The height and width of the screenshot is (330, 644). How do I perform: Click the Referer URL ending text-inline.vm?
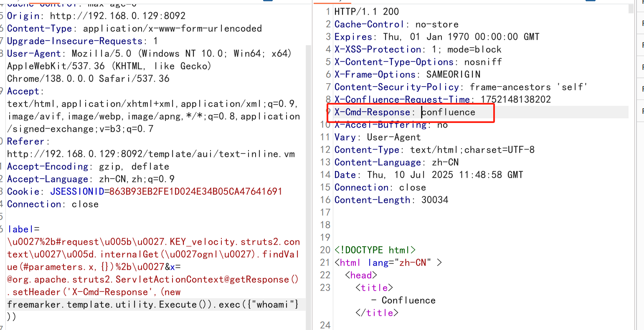151,154
